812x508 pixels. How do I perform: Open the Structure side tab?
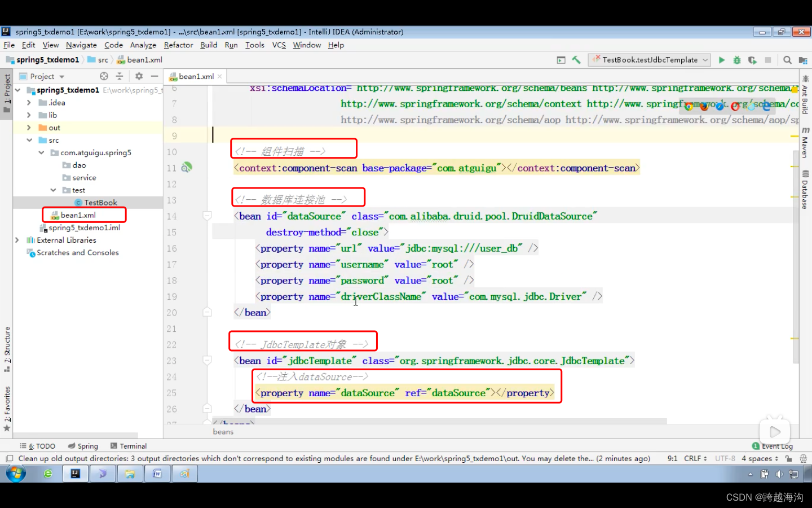tap(7, 349)
